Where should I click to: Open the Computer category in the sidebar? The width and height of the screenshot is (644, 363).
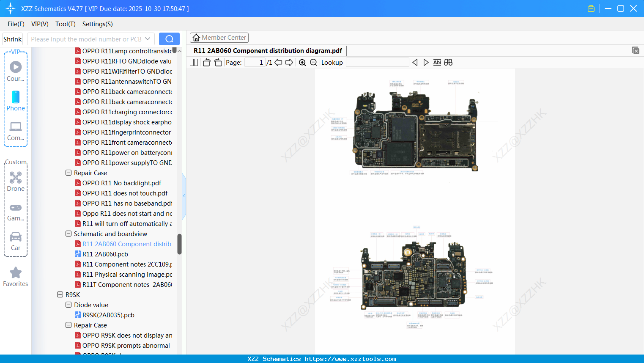(x=16, y=131)
